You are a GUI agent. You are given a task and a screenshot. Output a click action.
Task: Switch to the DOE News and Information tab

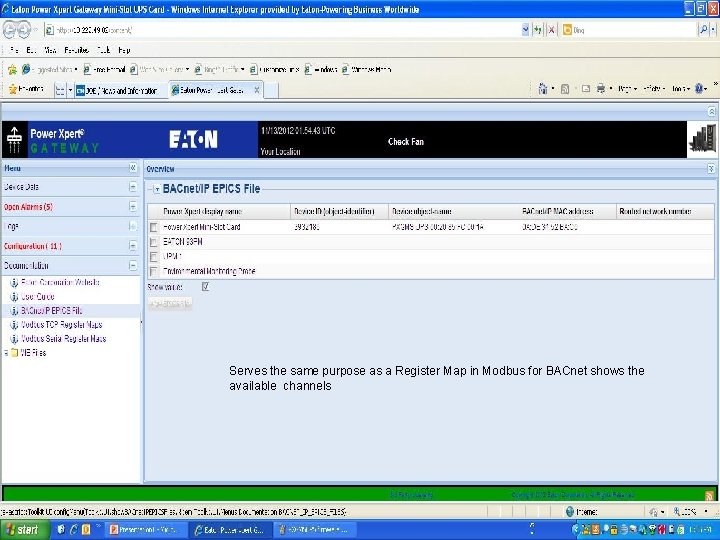coord(120,90)
